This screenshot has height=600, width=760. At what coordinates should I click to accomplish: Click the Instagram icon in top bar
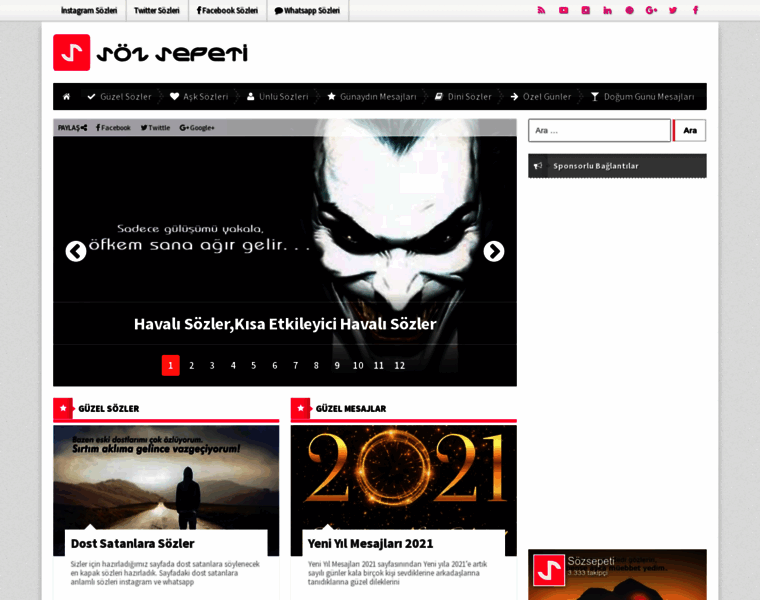coord(586,10)
